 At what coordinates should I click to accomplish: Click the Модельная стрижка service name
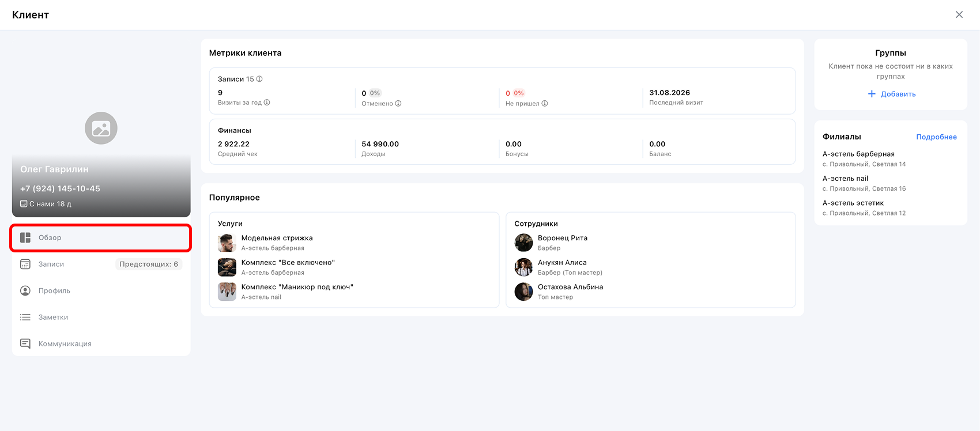pyautogui.click(x=277, y=238)
